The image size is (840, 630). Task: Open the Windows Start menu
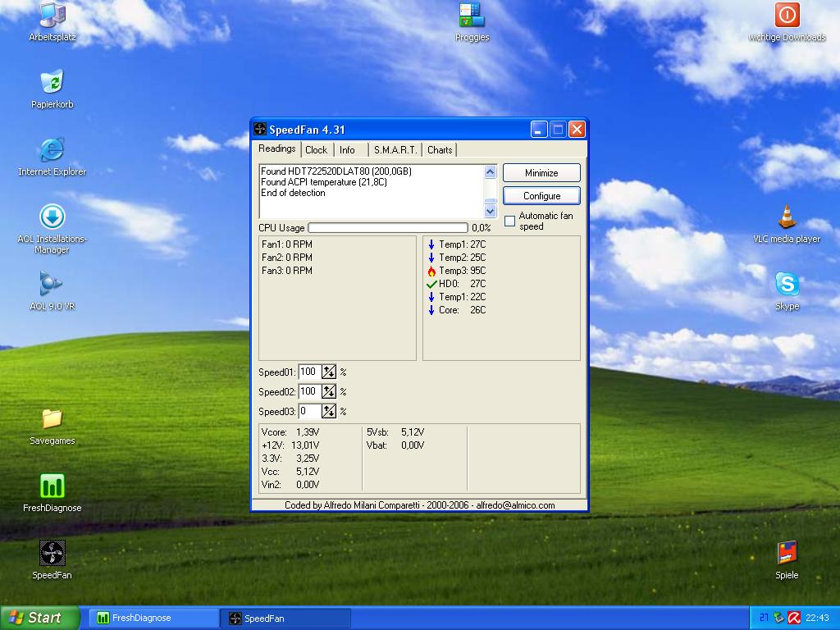(x=39, y=619)
